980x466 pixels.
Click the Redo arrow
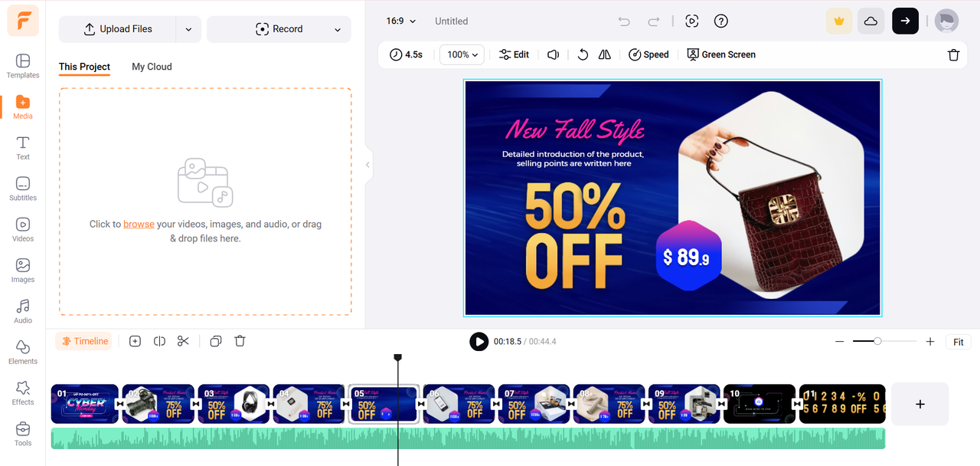(x=653, y=21)
